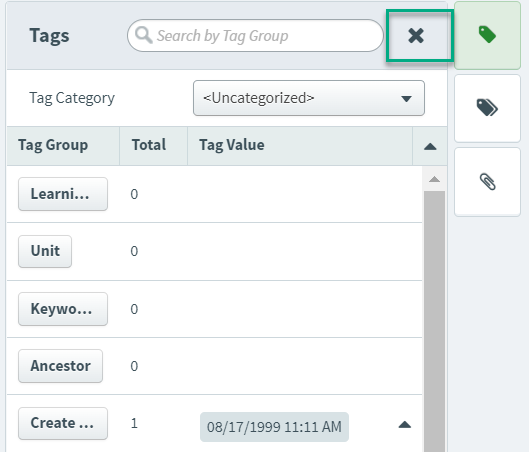Click the vertical scrollbar thumb
The image size is (529, 452).
pyautogui.click(x=434, y=321)
